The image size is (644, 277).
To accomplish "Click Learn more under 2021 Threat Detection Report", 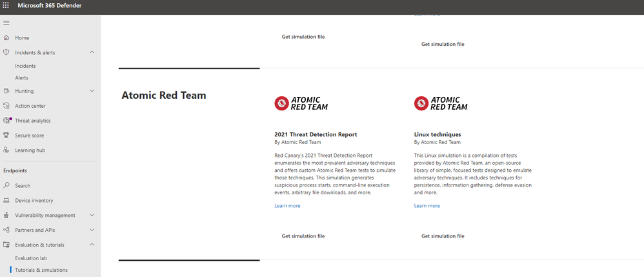I will [287, 205].
